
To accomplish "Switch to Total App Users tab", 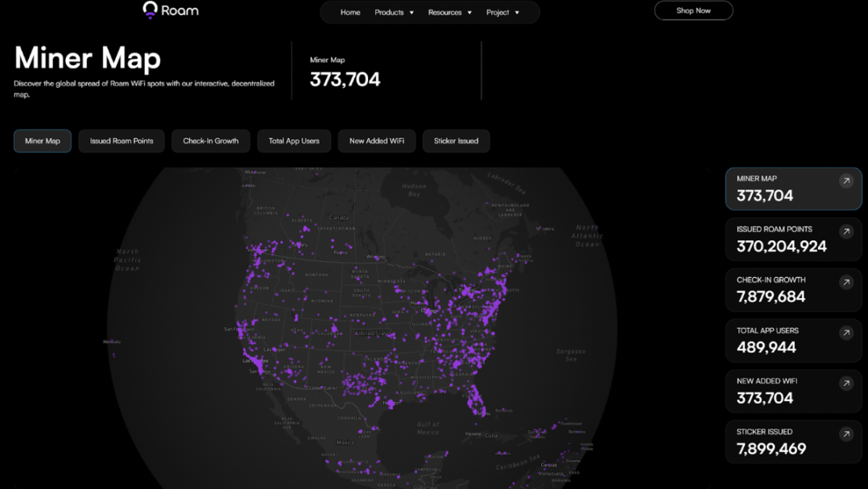I will coord(294,141).
